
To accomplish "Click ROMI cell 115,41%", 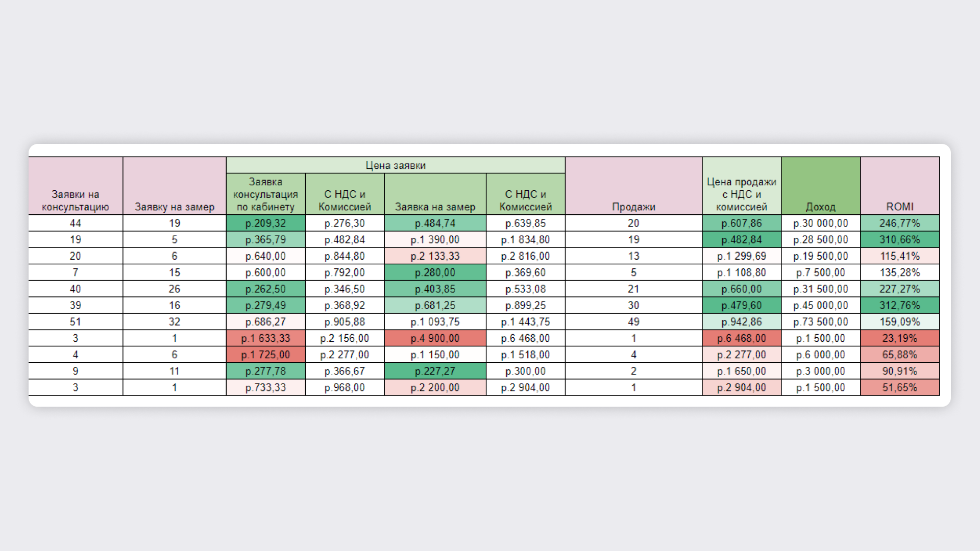I will 900,256.
